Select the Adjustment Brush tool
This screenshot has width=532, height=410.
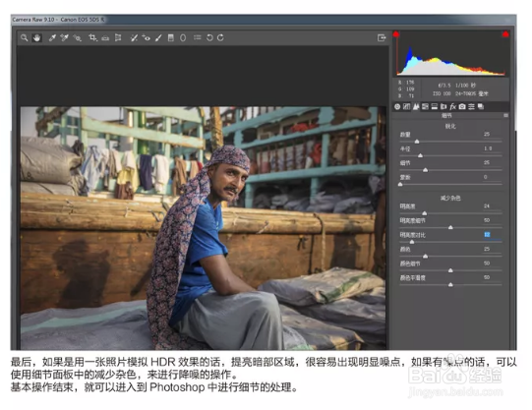tap(158, 38)
